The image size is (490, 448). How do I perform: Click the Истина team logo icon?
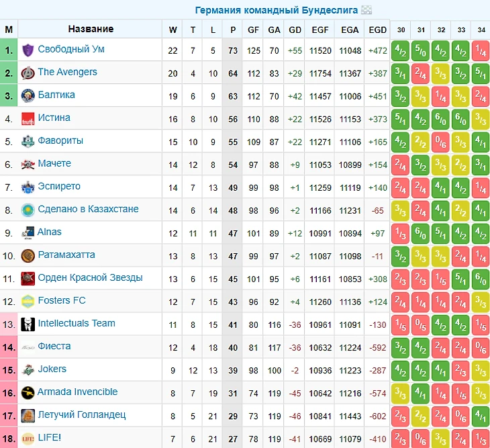pyautogui.click(x=28, y=118)
